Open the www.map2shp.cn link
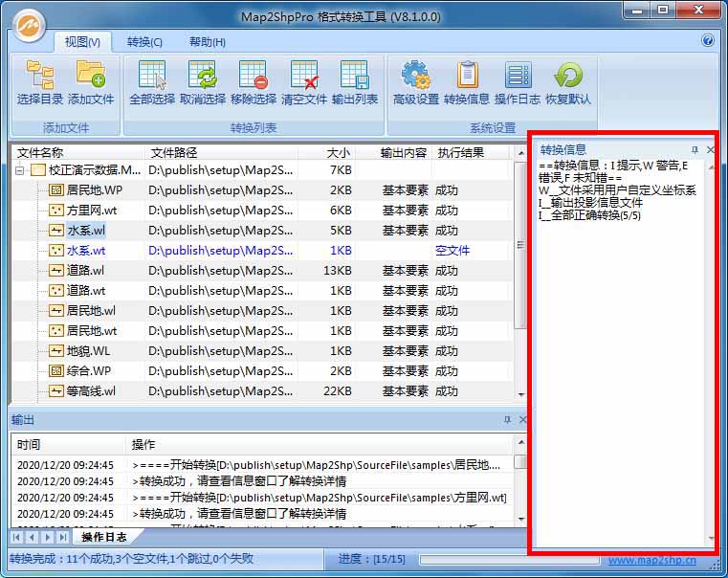The image size is (728, 578). click(651, 560)
